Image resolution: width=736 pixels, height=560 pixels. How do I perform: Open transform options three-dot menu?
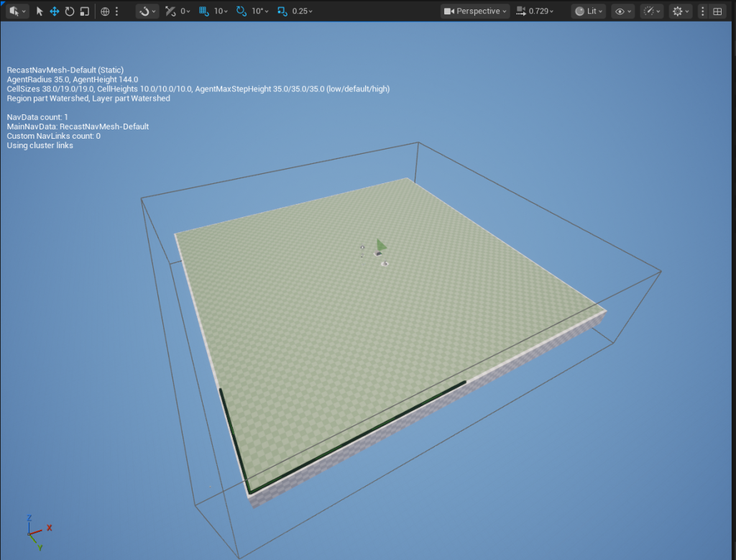[117, 12]
